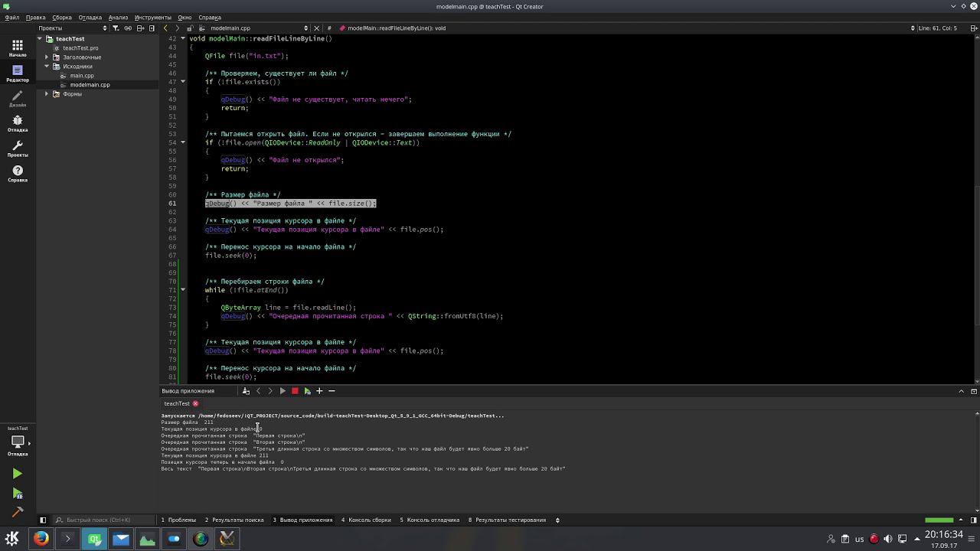
Task: Open the Debug (Отладка) mode
Action: [17, 123]
